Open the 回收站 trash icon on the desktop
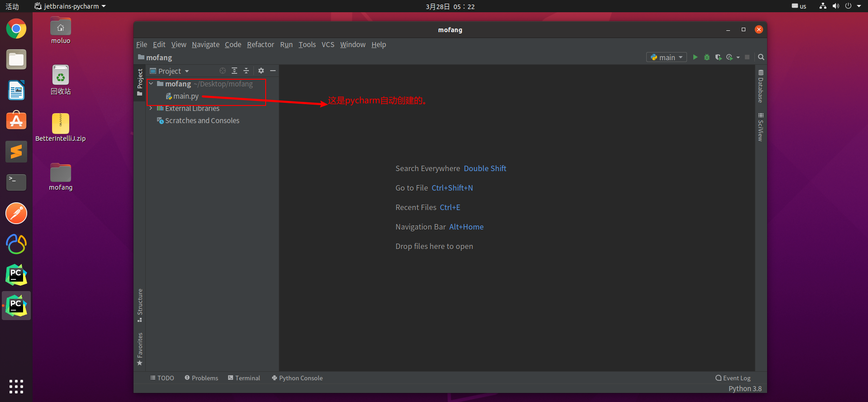Viewport: 868px width, 402px height. (x=61, y=80)
